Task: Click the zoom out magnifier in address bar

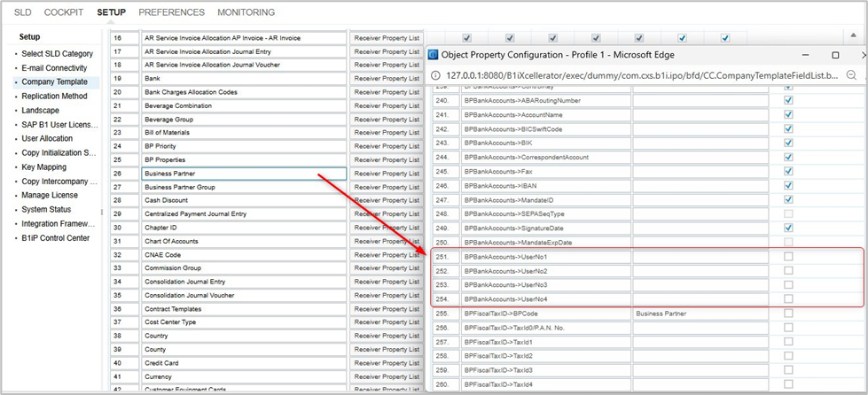Action: [x=851, y=75]
